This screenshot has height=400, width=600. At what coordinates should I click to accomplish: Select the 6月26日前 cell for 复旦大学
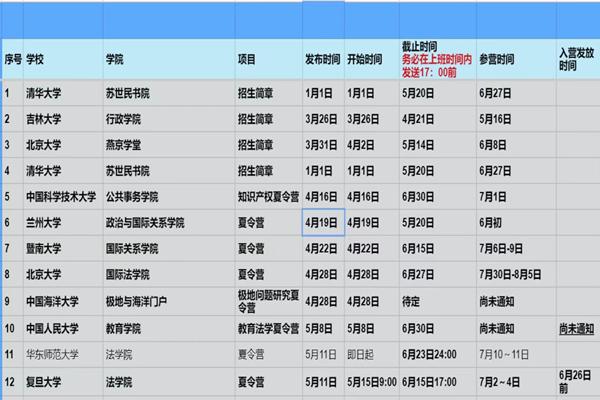575,380
